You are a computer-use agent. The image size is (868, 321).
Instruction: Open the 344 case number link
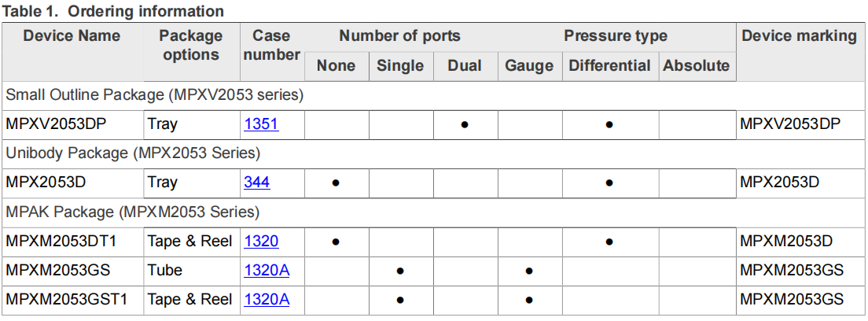click(256, 183)
